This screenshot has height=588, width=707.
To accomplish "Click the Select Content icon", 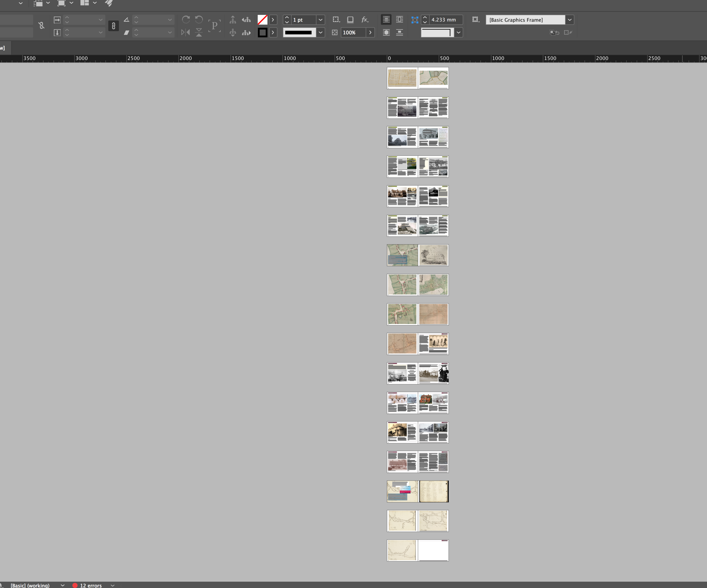I will coord(233,33).
